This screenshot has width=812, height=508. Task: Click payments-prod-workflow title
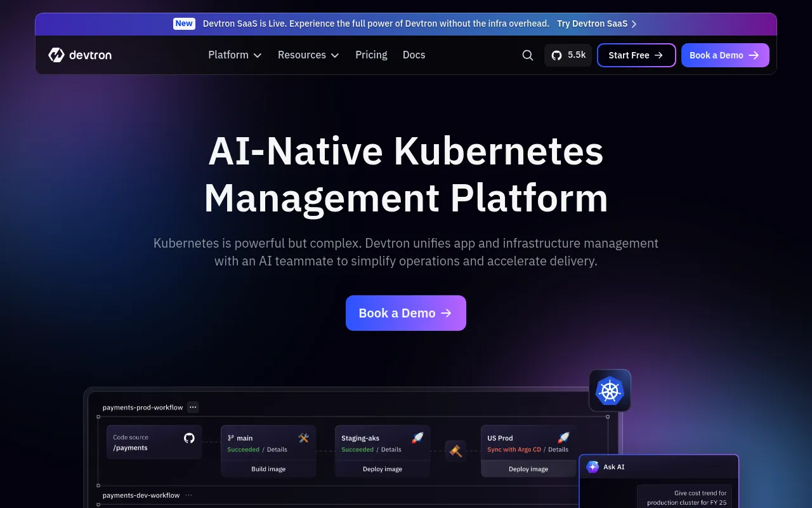[143, 408]
